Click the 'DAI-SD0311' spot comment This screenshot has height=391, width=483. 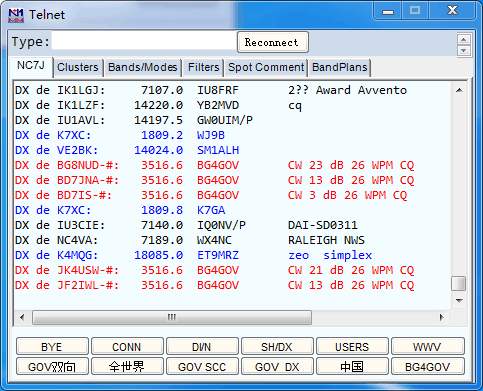[322, 225]
